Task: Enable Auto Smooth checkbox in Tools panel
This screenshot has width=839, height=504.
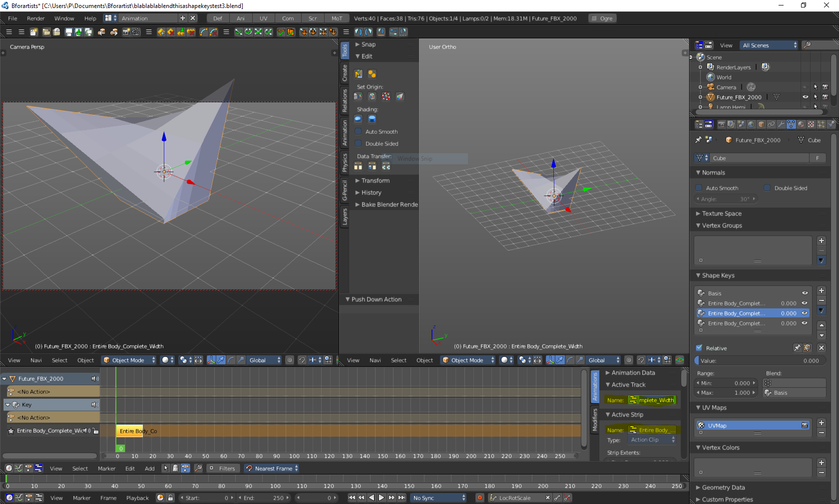Action: coord(358,132)
